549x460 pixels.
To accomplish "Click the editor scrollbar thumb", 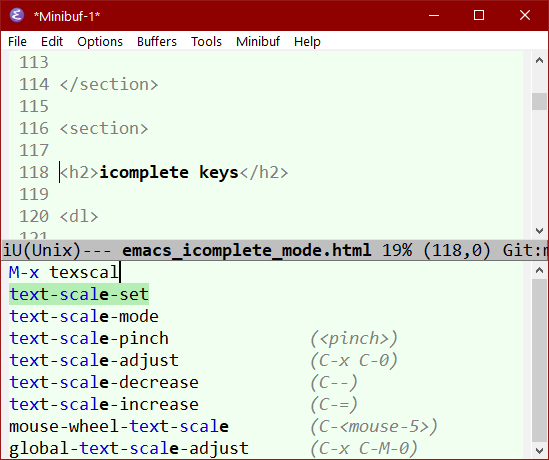I will tap(539, 102).
